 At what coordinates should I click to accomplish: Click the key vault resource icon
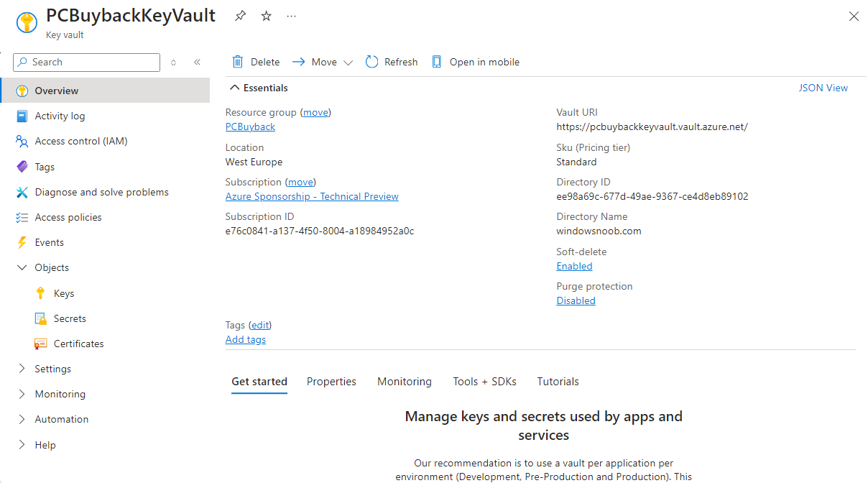click(x=27, y=22)
